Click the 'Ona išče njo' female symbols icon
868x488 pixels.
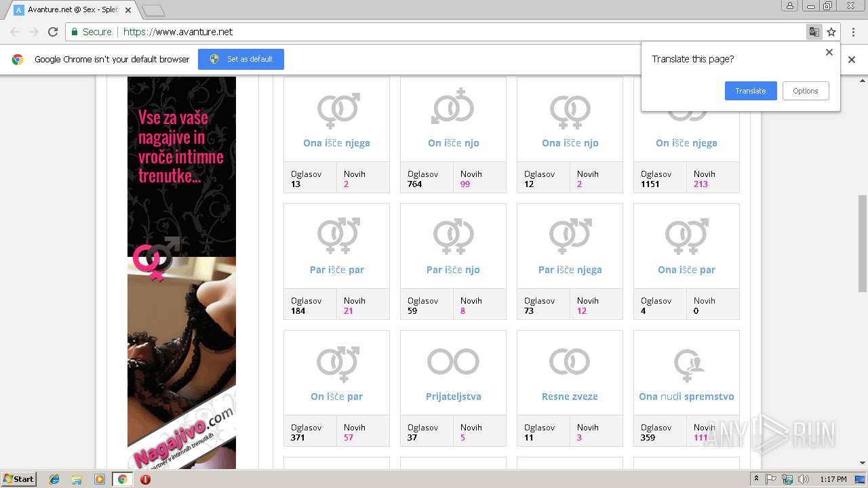[570, 111]
